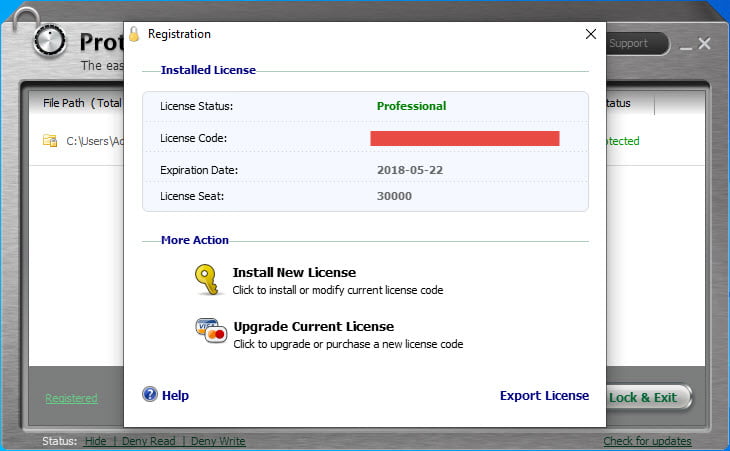The width and height of the screenshot is (730, 451).
Task: Click the Installed License section heading
Action: (208, 70)
